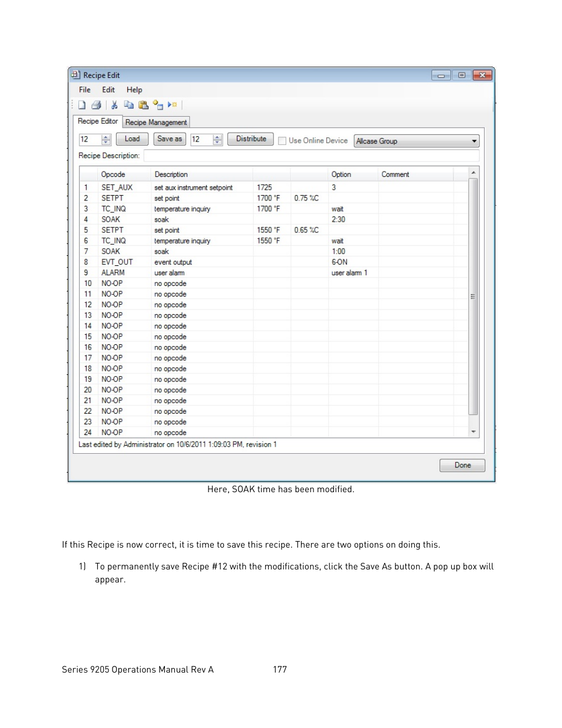
Task: Click the Recipe Description text field
Action: pos(311,156)
